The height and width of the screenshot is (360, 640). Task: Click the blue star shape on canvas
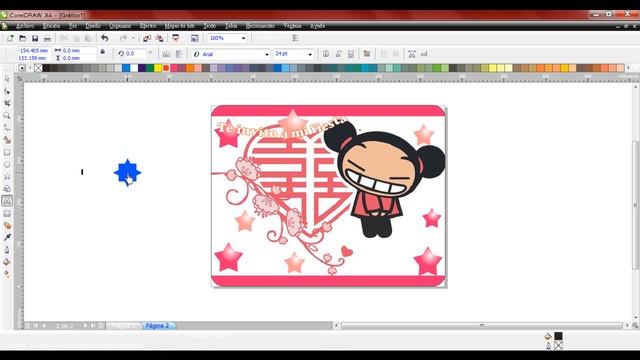pyautogui.click(x=127, y=172)
